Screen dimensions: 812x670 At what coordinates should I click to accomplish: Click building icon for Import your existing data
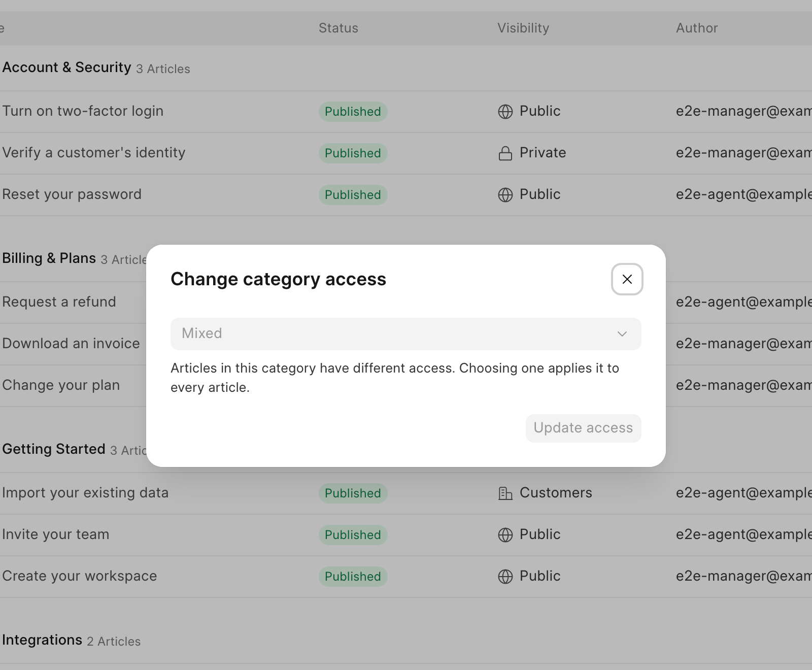coord(505,493)
